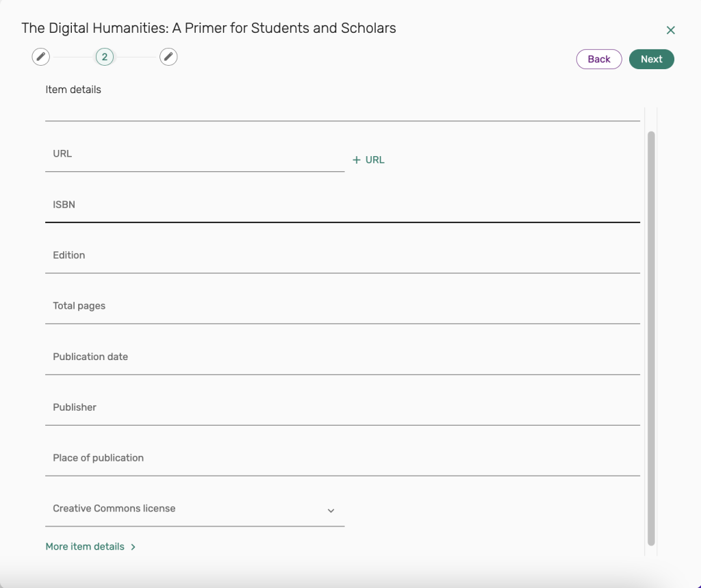701x588 pixels.
Task: Click the Total pages field
Action: 342,307
